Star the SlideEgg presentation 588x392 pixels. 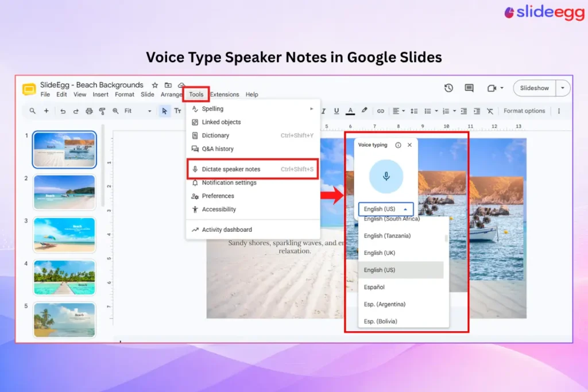pyautogui.click(x=155, y=85)
